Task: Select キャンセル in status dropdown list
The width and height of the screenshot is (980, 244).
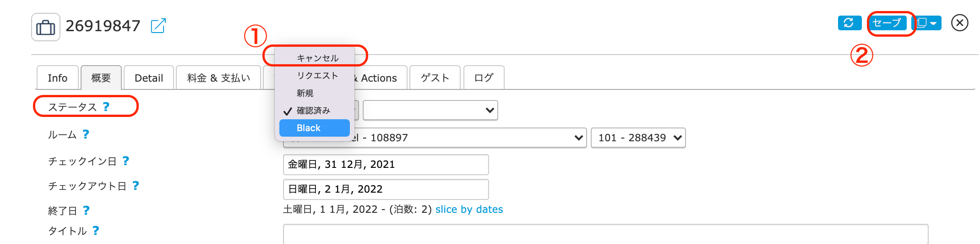Action: pyautogui.click(x=317, y=58)
